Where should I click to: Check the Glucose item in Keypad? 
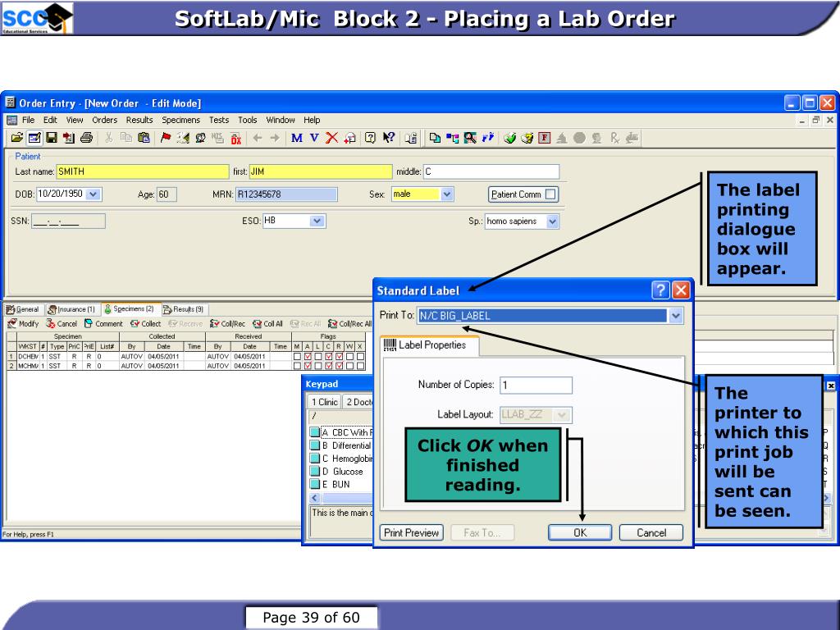point(315,472)
